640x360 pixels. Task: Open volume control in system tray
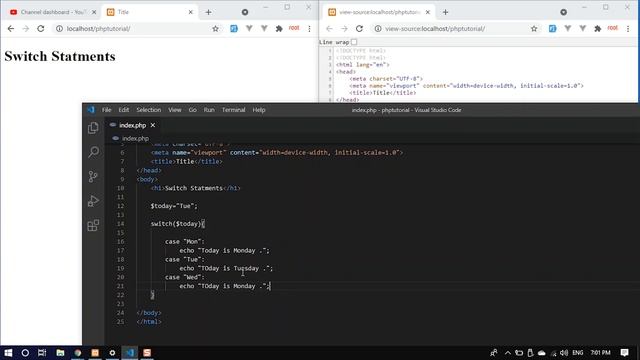click(x=564, y=353)
